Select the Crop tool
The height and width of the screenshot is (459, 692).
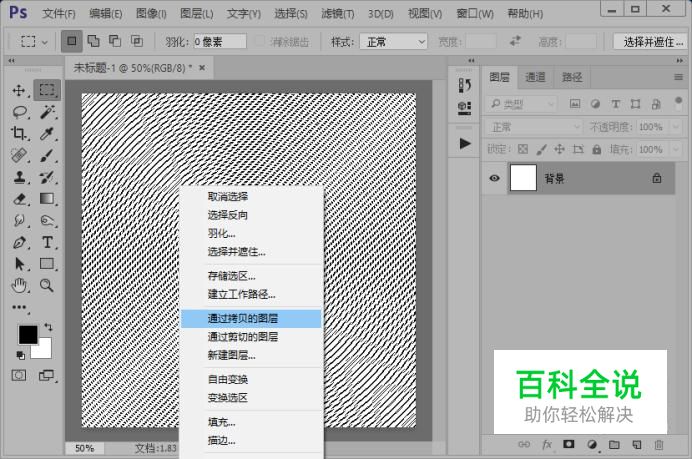tap(19, 133)
